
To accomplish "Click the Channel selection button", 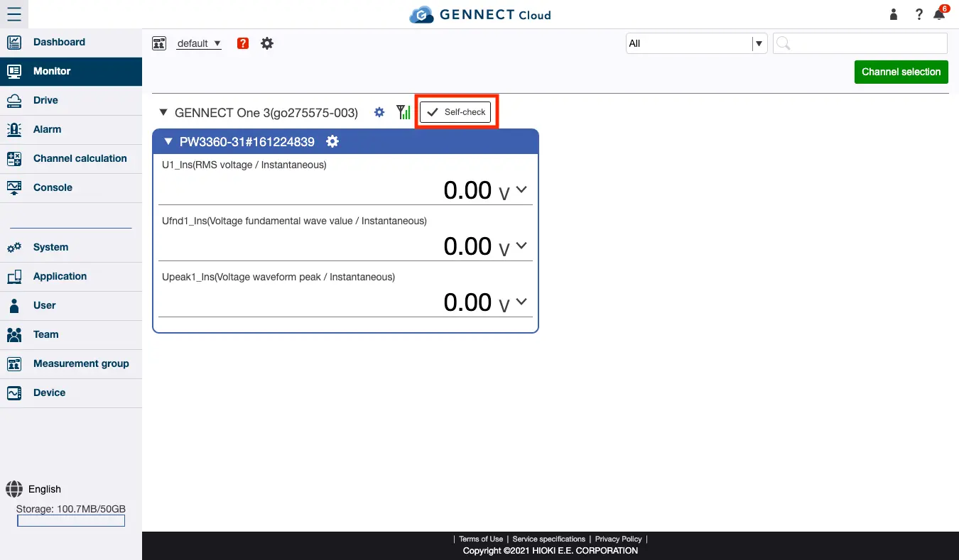I will [x=901, y=72].
